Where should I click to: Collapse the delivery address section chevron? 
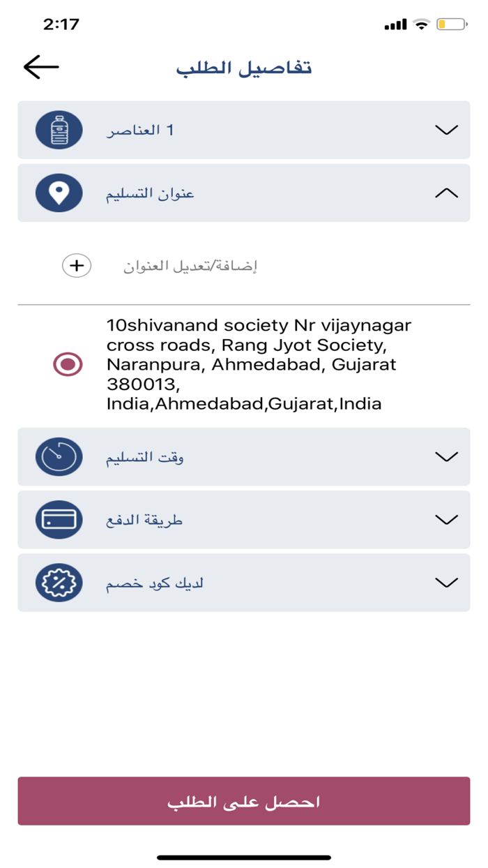(446, 193)
